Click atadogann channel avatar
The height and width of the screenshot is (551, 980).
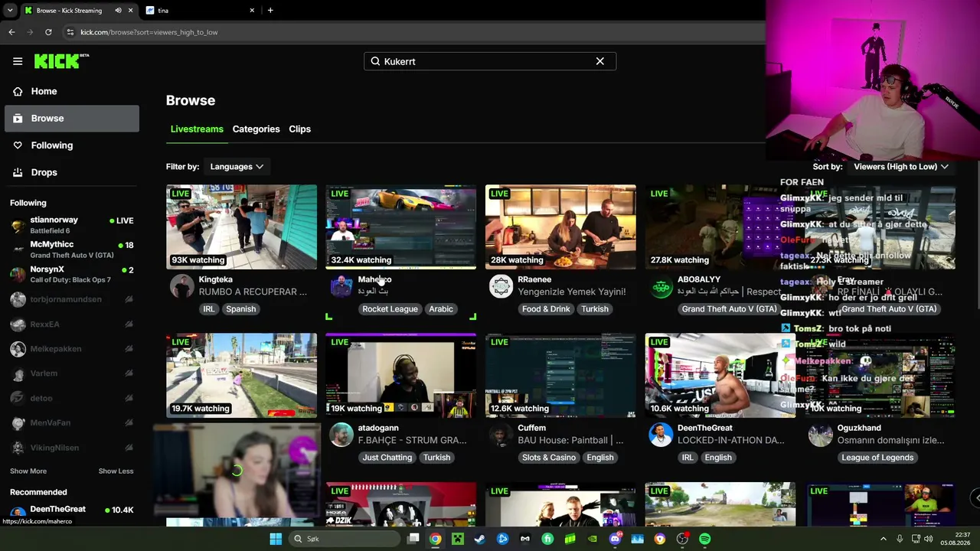[x=341, y=435]
